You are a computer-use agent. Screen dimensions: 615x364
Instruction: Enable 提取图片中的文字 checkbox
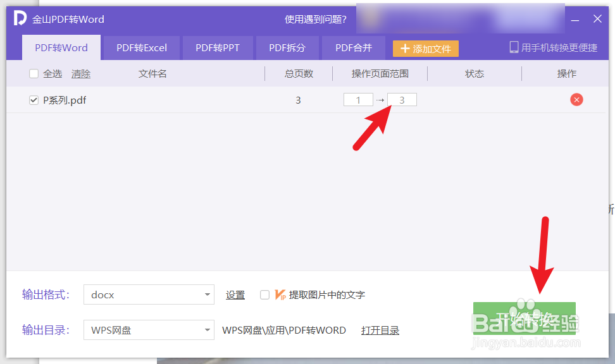coord(264,294)
